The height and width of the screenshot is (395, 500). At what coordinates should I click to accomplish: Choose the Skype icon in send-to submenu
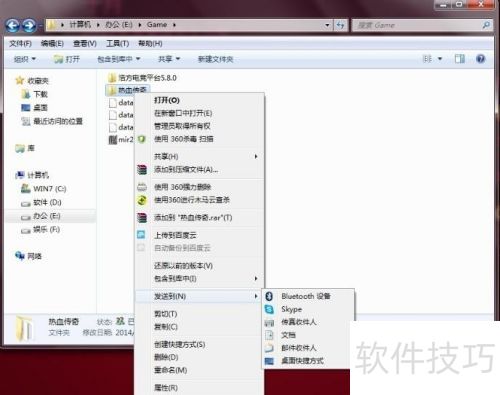pos(269,309)
